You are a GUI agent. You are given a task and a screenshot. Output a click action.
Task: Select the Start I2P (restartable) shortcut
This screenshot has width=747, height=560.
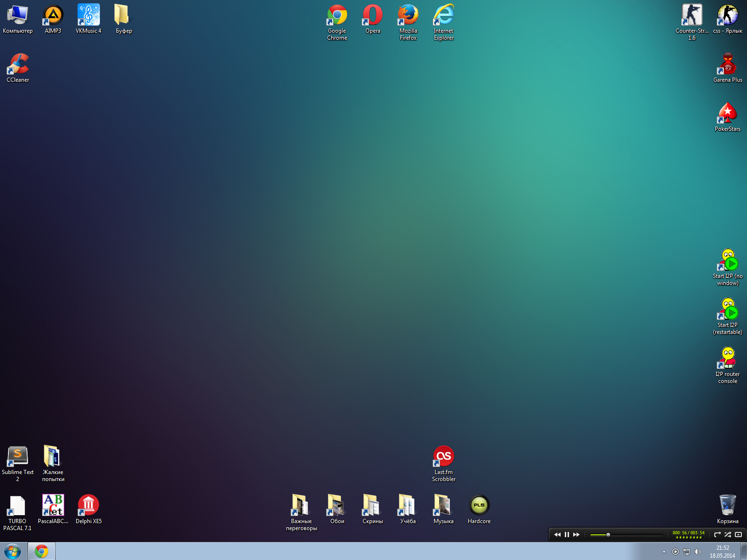tap(727, 316)
